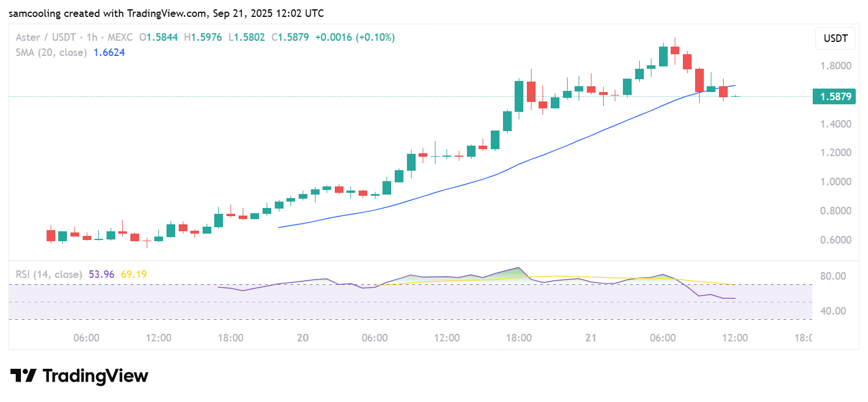Click the chart attribution header text
The height and width of the screenshot is (402, 868).
pyautogui.click(x=166, y=13)
